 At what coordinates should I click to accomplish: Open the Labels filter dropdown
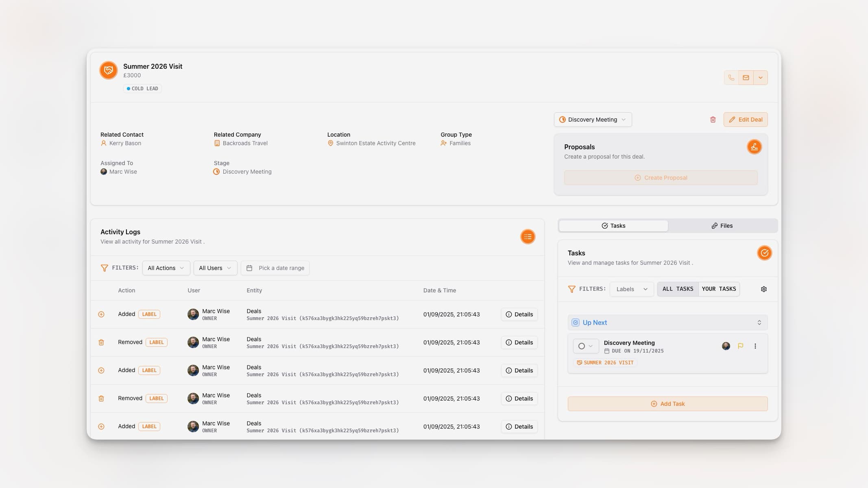pyautogui.click(x=631, y=289)
